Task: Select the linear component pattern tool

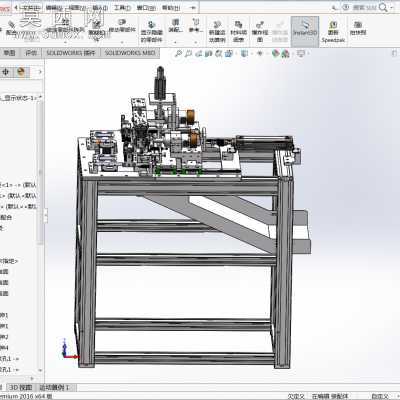Action: coord(65,26)
